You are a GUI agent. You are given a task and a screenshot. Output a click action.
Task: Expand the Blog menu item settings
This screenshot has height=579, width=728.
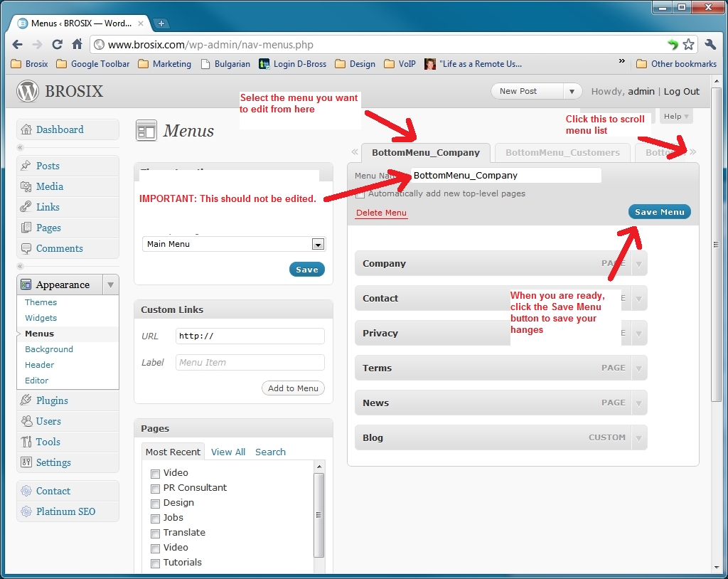[x=639, y=437]
